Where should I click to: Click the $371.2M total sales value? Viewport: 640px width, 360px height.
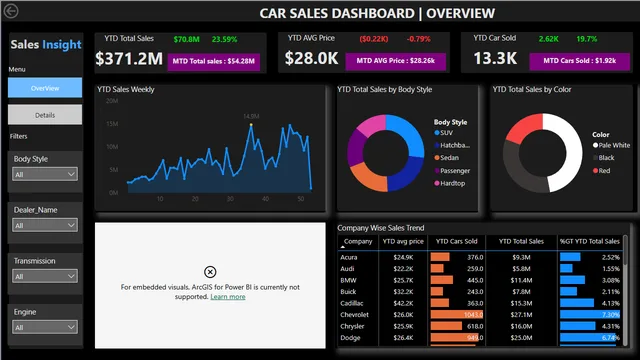[x=129, y=59]
